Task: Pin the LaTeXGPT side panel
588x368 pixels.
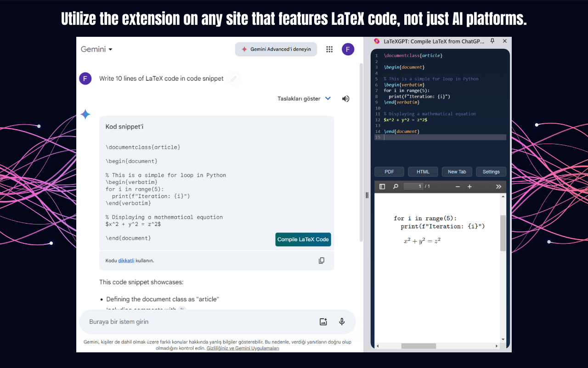Action: coord(492,41)
